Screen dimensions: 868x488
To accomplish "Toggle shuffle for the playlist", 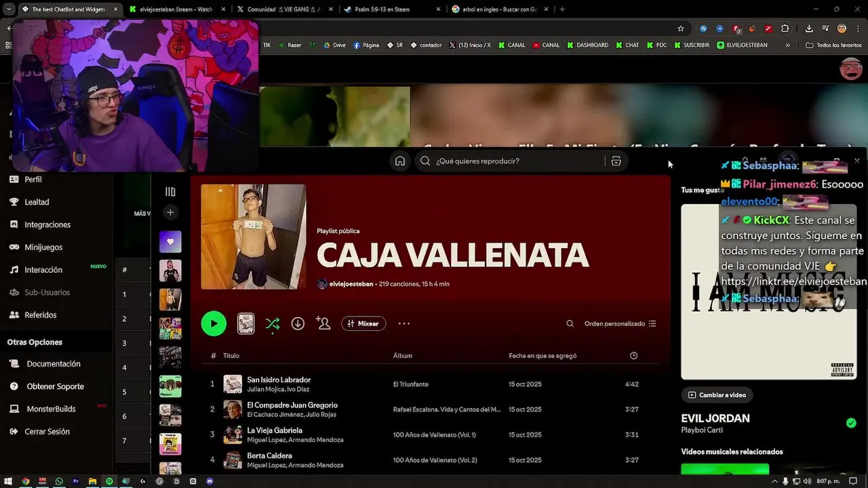I will click(x=273, y=323).
